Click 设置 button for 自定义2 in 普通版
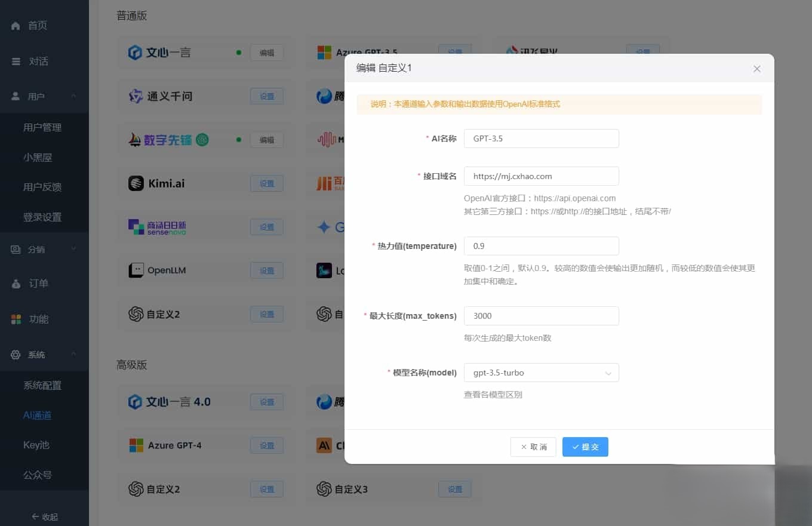Viewport: 812px width, 526px height. pyautogui.click(x=267, y=314)
